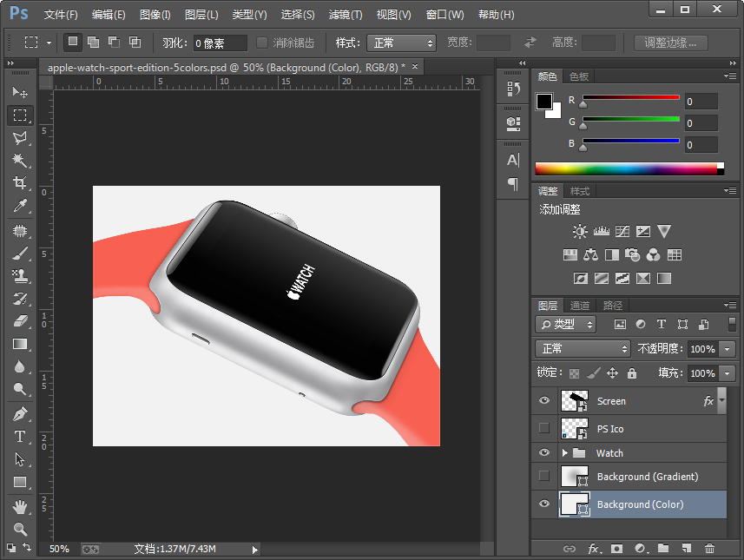This screenshot has height=560, width=744.
Task: Select the Eraser tool
Action: 20,321
